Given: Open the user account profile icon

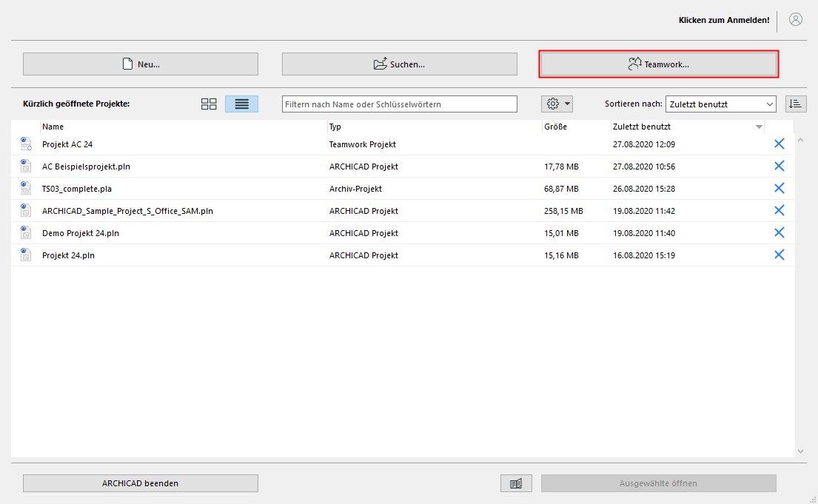Looking at the screenshot, I should pyautogui.click(x=796, y=20).
